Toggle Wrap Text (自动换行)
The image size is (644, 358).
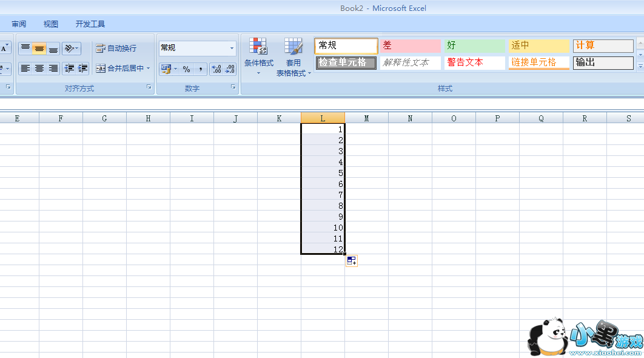coord(116,48)
